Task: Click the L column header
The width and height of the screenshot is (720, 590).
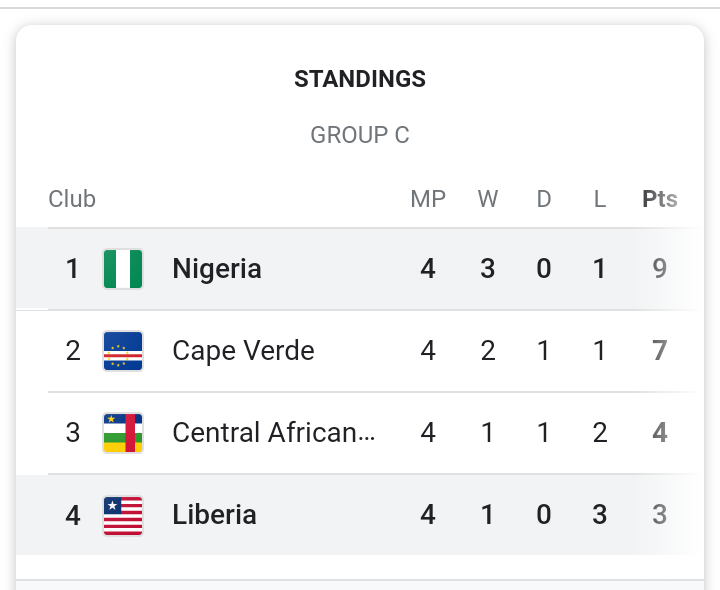Action: (x=600, y=199)
